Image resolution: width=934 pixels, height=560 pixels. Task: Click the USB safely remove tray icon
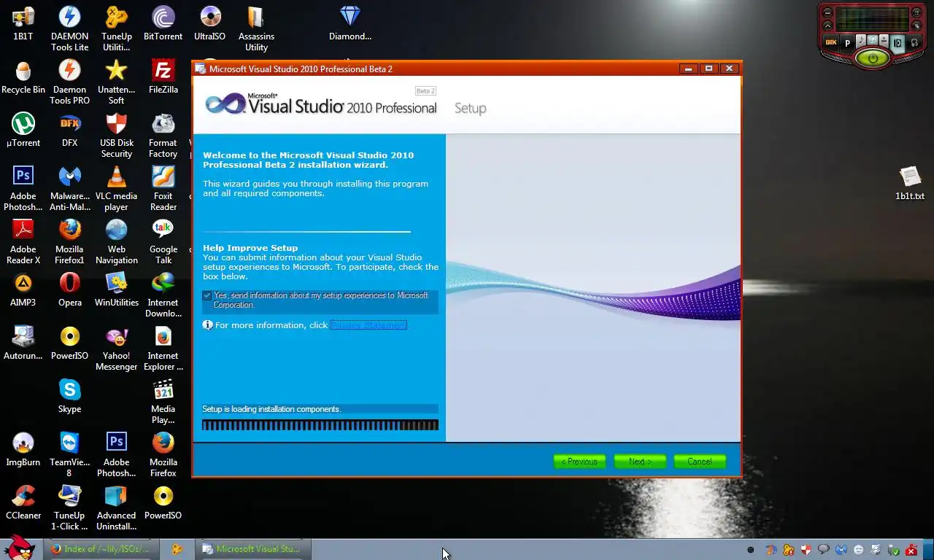coord(893,550)
